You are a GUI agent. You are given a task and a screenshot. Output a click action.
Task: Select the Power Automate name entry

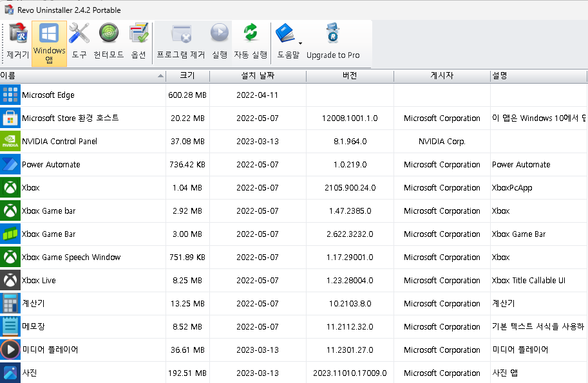[51, 165]
